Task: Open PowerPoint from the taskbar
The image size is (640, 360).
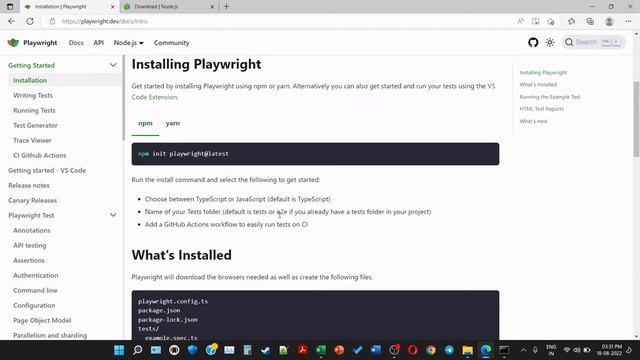Action: (339, 350)
